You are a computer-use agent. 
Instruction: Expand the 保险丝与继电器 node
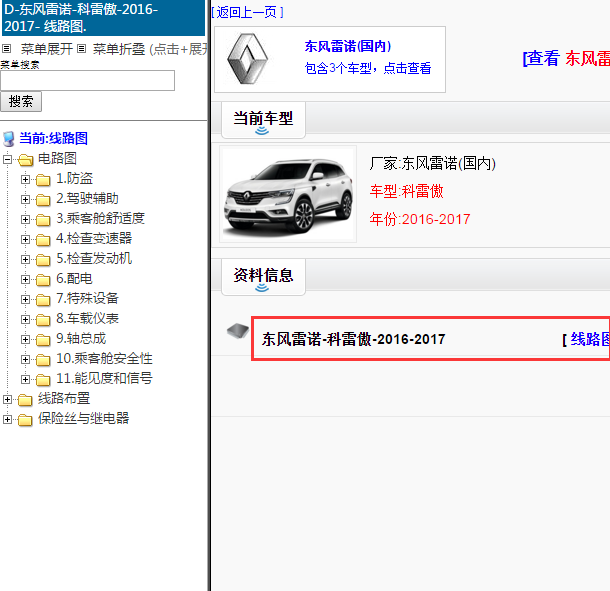coord(7,419)
